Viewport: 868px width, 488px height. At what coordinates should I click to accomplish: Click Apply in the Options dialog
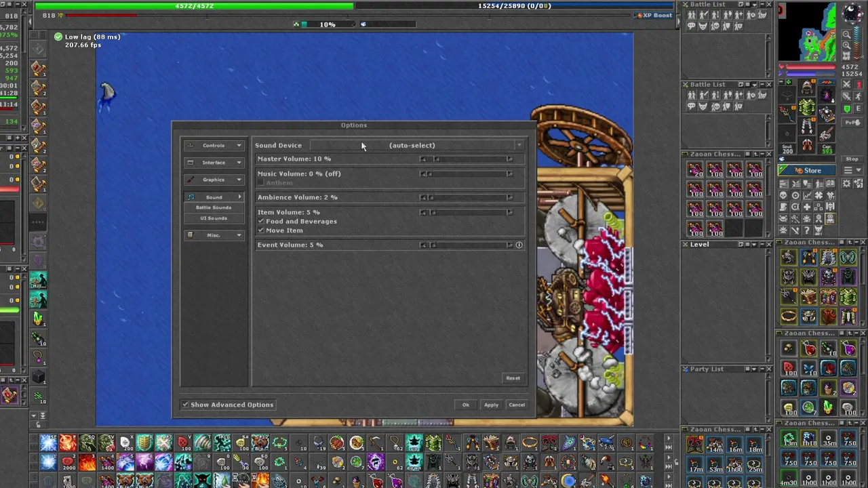491,405
